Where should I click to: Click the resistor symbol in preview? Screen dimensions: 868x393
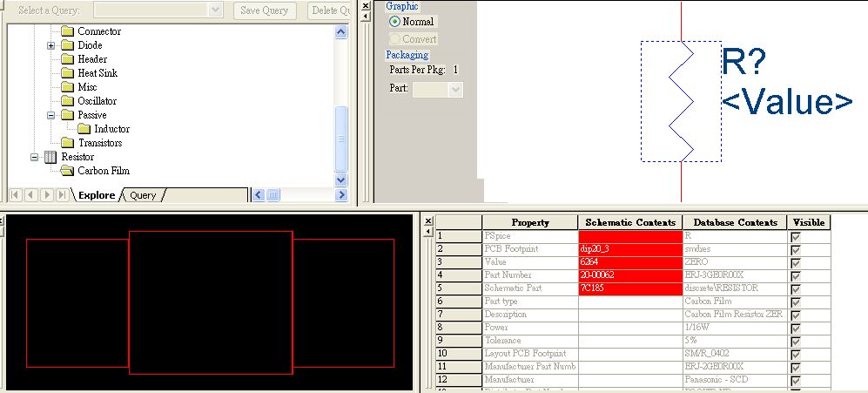click(681, 101)
